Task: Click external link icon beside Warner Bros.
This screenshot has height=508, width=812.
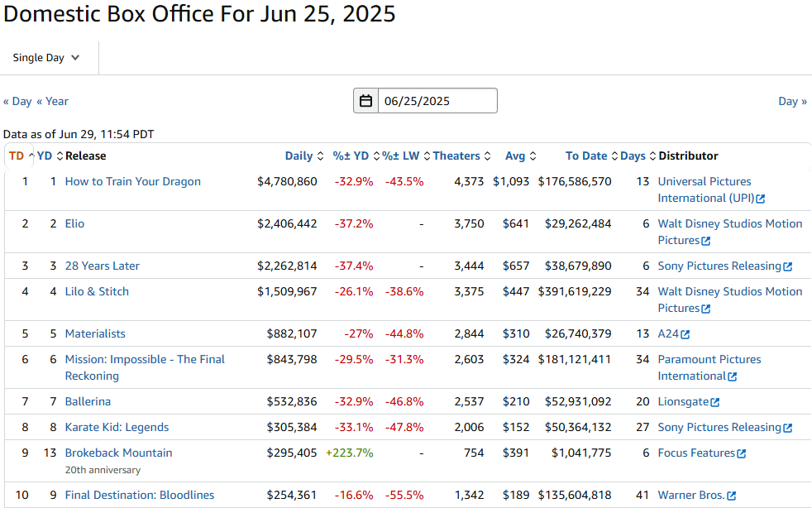Action: click(731, 496)
